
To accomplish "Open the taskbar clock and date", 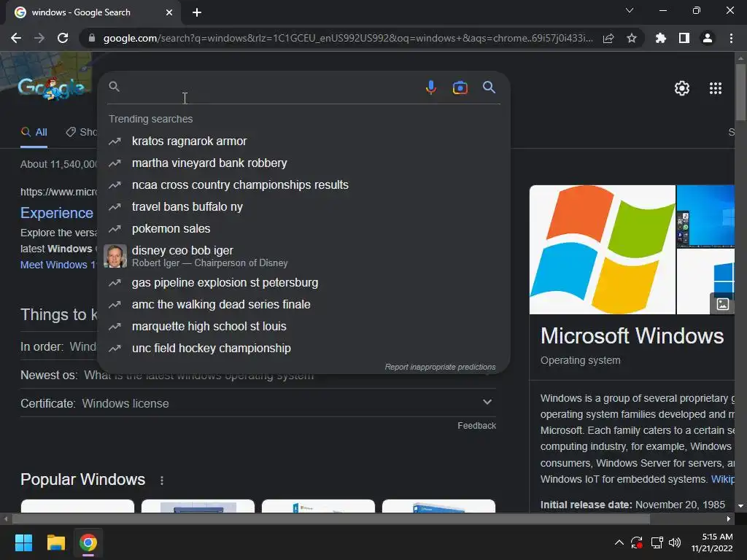I will (x=712, y=542).
